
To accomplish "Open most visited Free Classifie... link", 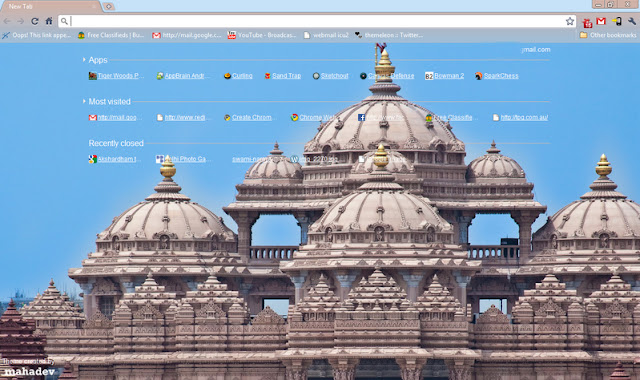I will click(451, 118).
